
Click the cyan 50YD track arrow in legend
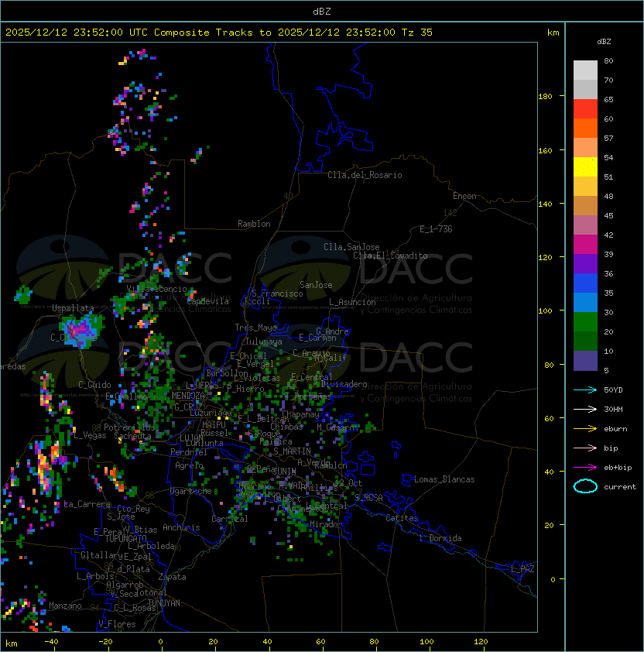click(585, 389)
